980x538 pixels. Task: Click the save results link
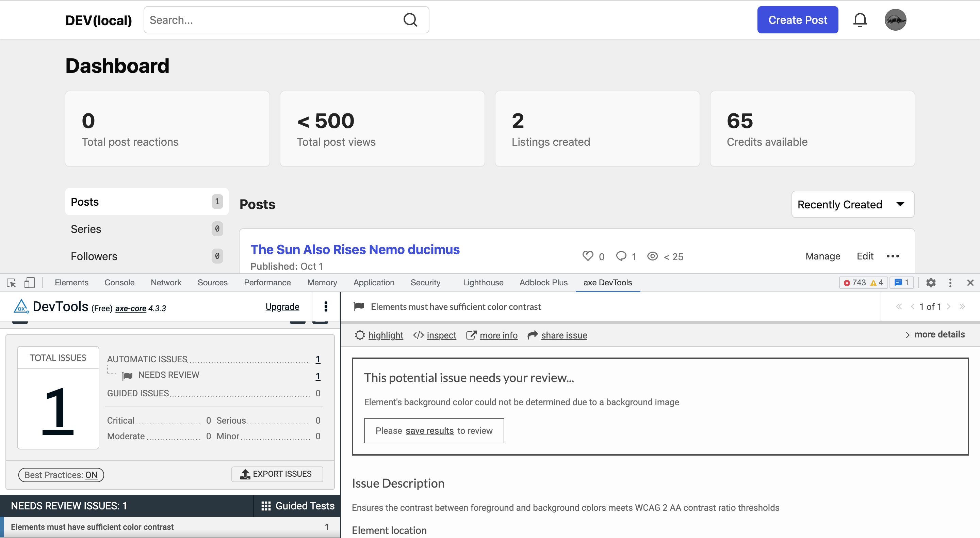(x=429, y=431)
